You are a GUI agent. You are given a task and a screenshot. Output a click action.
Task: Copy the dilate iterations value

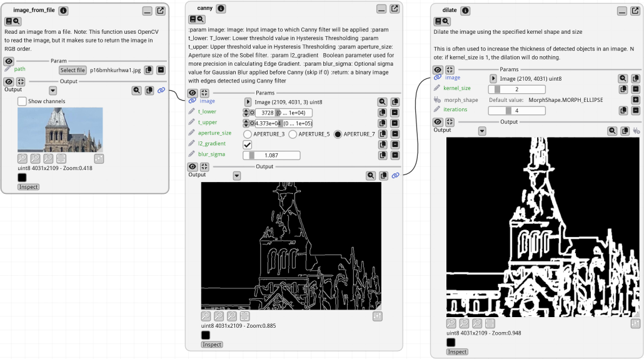tap(623, 110)
